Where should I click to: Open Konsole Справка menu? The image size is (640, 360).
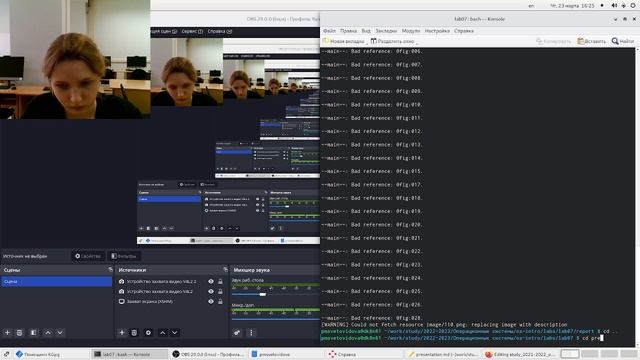(x=464, y=31)
